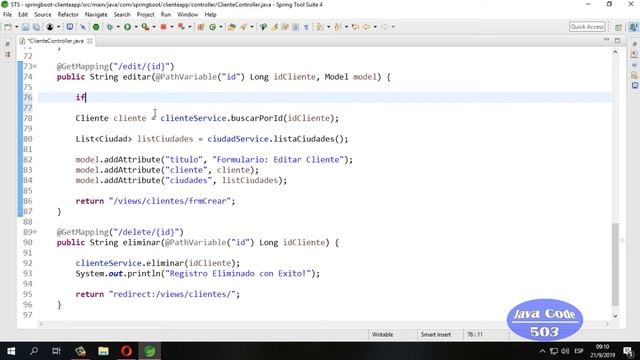The image size is (640, 360).
Task: Click the green Run play icon
Action: pyautogui.click(x=127, y=27)
